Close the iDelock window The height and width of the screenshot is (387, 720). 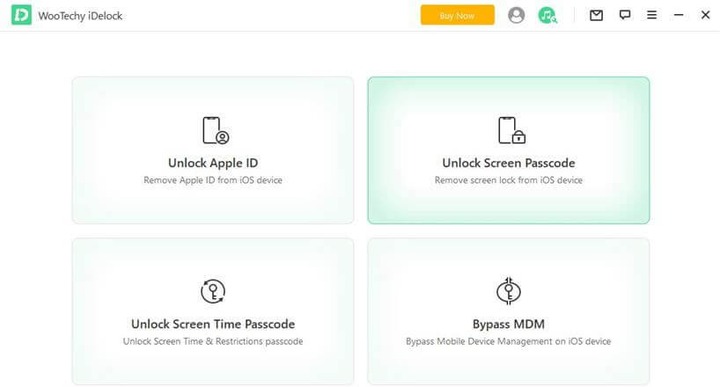(705, 15)
